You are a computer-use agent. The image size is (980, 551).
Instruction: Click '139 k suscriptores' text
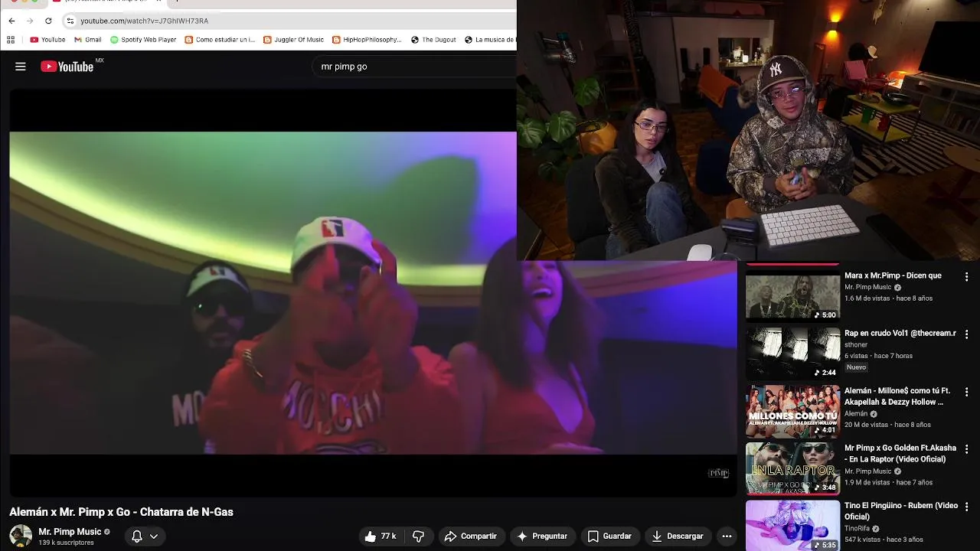tap(66, 543)
